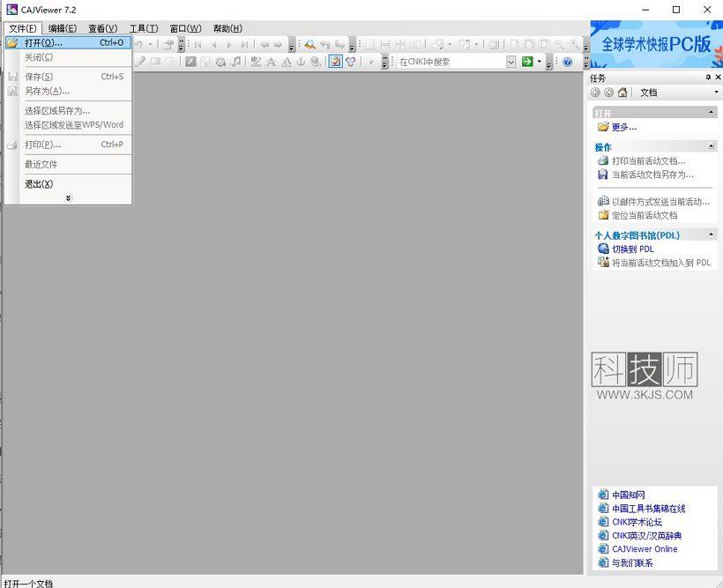Viewport: 723px width, 588px height.
Task: Open the 工具(T) menu
Action: tap(144, 28)
